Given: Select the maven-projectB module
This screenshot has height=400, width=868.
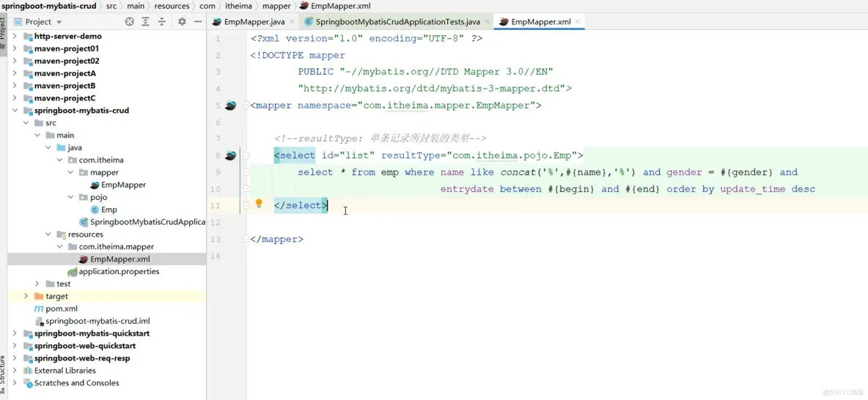Looking at the screenshot, I should tap(65, 86).
